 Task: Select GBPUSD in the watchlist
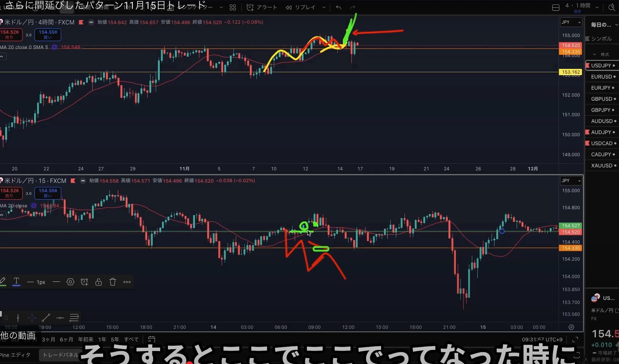tap(602, 99)
